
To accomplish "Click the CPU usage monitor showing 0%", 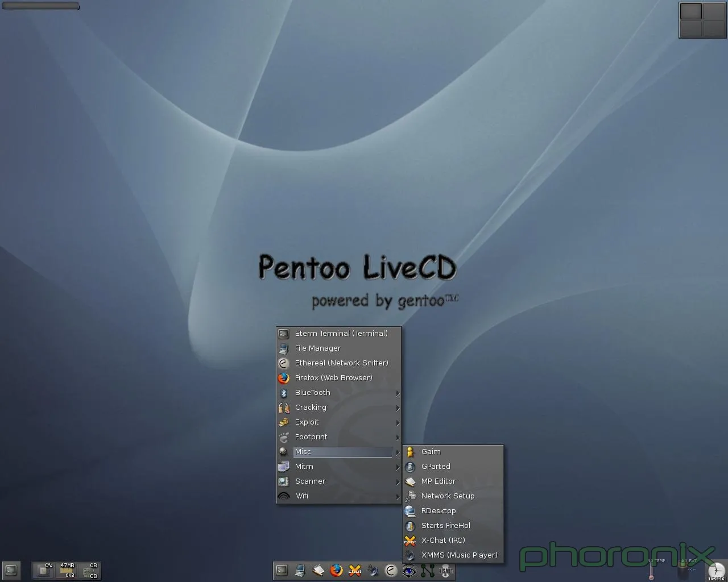I will point(43,570).
